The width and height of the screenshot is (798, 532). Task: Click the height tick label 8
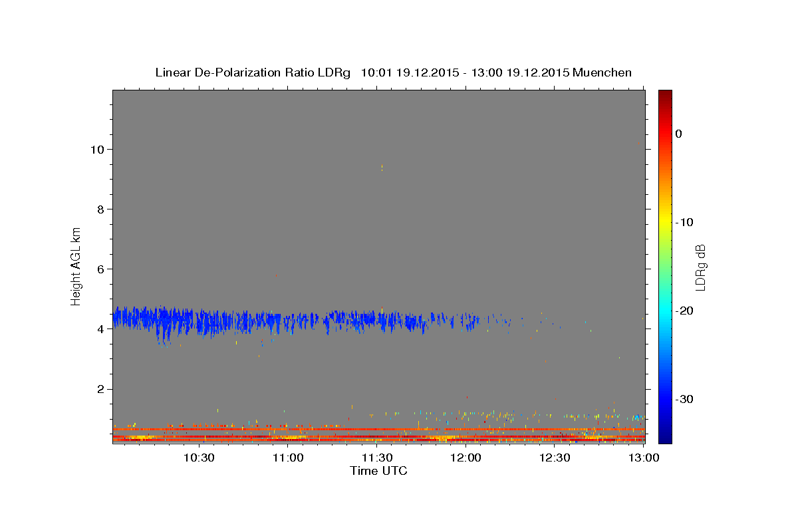coord(100,209)
